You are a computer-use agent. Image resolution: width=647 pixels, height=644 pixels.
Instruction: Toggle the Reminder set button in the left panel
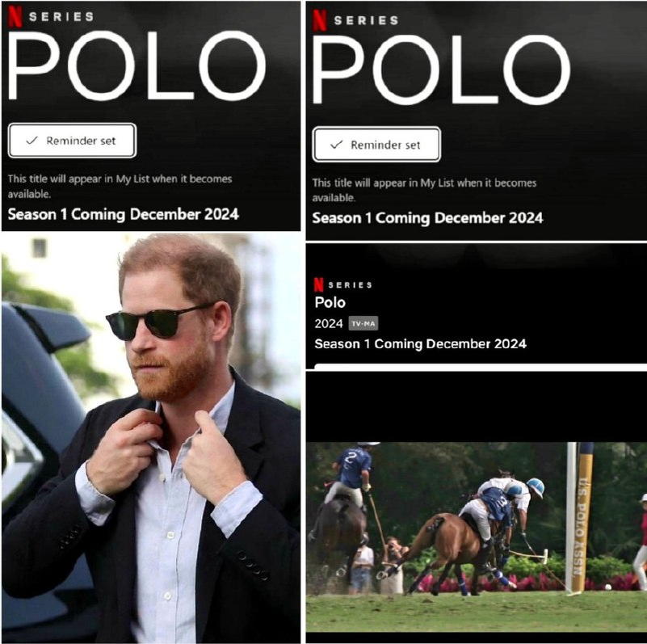[72, 141]
